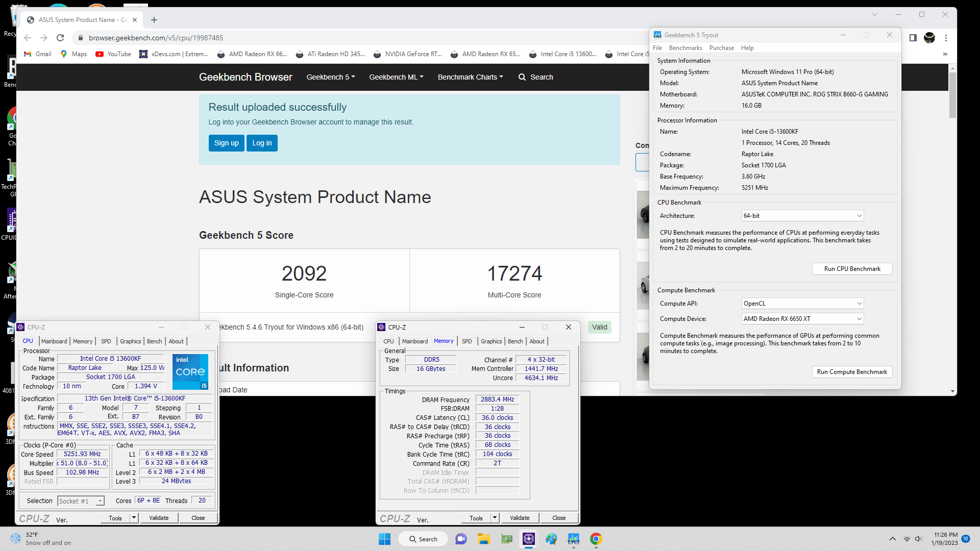
Task: Switch to CPU tab in right CPU-Z
Action: point(388,341)
